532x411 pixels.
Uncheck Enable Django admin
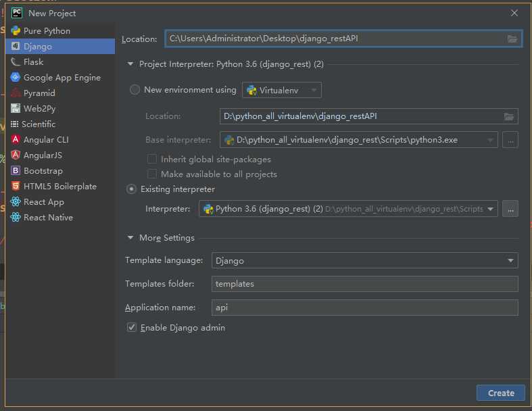pyautogui.click(x=132, y=327)
